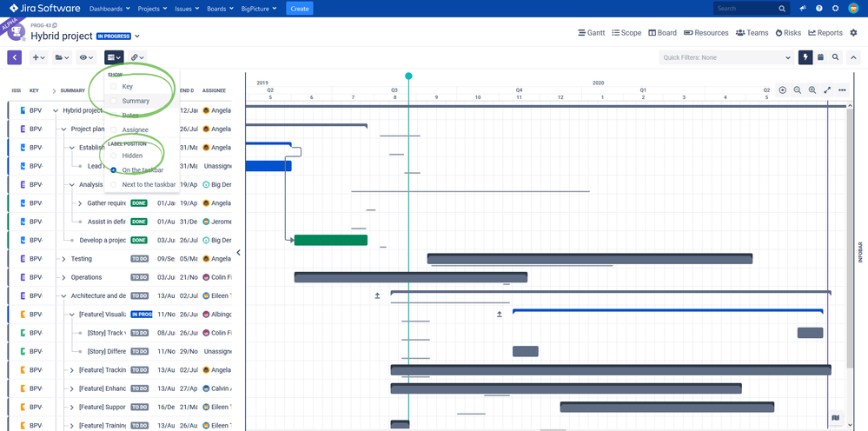868x431 pixels.
Task: Switch to the Gantt module
Action: 591,33
